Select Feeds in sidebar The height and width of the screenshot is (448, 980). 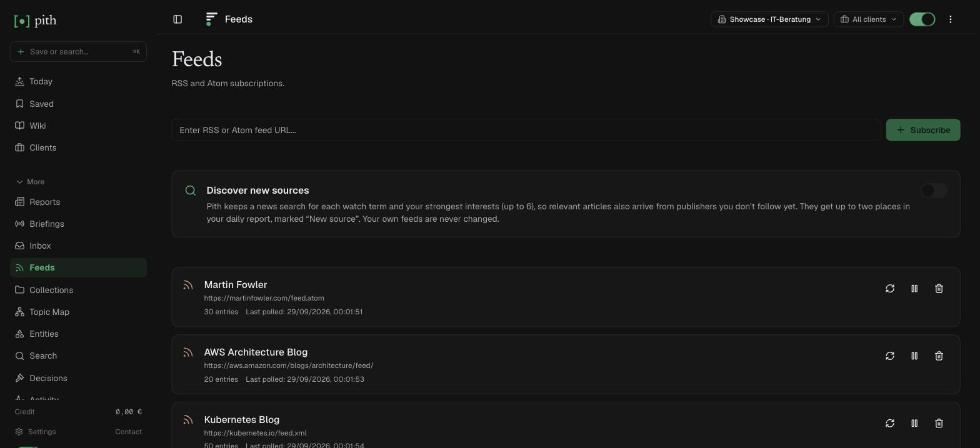click(78, 267)
